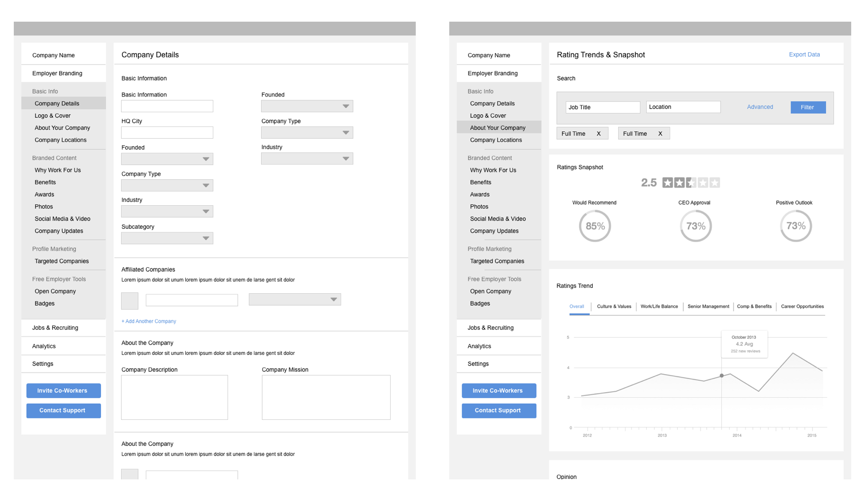This screenshot has width=865, height=504.
Task: Open the Industry dropdown directly above Subcategory
Action: pyautogui.click(x=167, y=212)
